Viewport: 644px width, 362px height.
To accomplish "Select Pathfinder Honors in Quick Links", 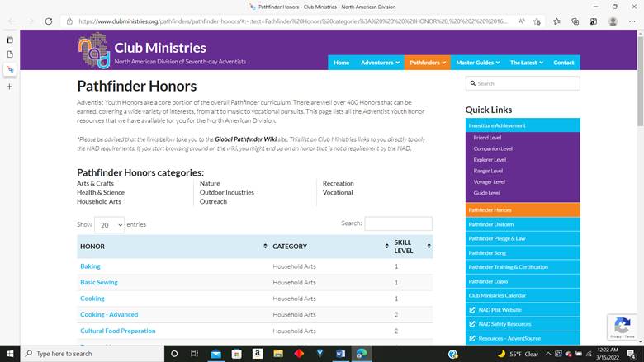I will coord(523,210).
